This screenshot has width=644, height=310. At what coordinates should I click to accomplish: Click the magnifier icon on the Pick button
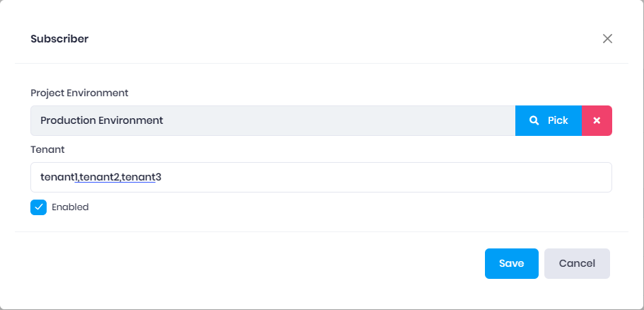coord(534,120)
